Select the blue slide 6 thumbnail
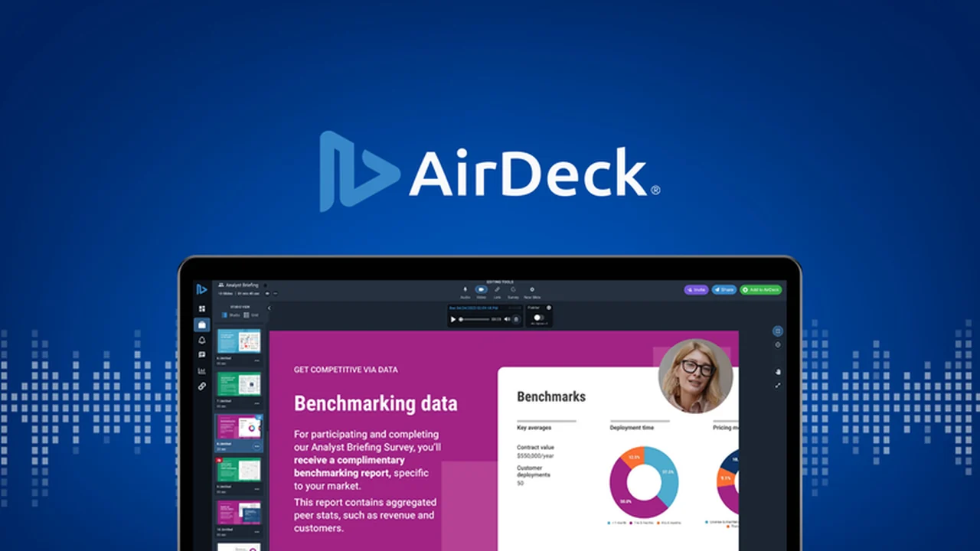The height and width of the screenshot is (551, 980). pos(239,341)
